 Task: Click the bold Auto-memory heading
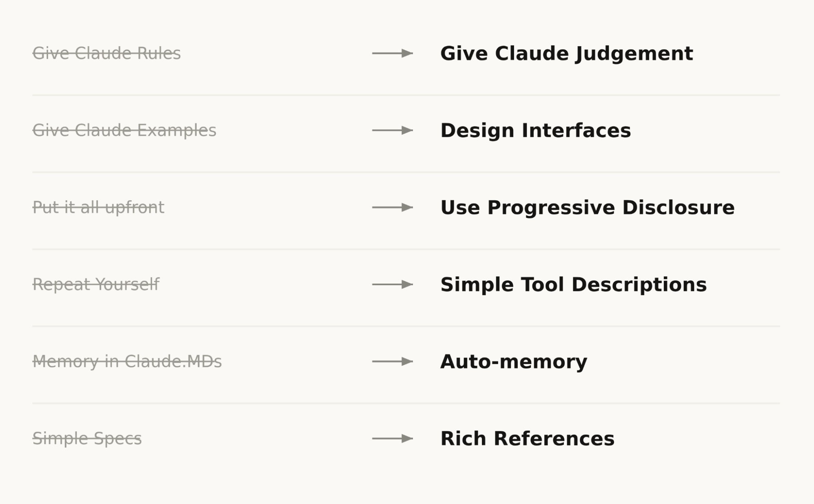514,362
